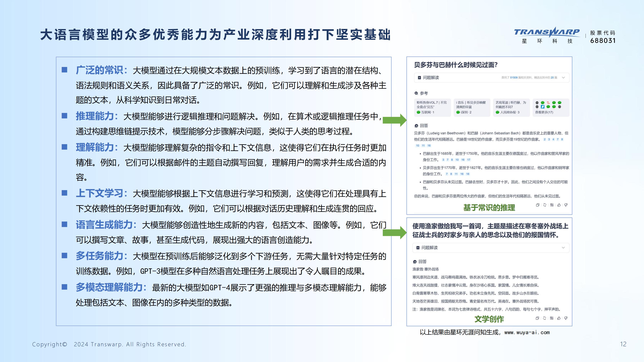Image resolution: width=644 pixels, height=362 pixels.
Task: Click WeChat icon next to i深圳·2
Action: pos(458,112)
